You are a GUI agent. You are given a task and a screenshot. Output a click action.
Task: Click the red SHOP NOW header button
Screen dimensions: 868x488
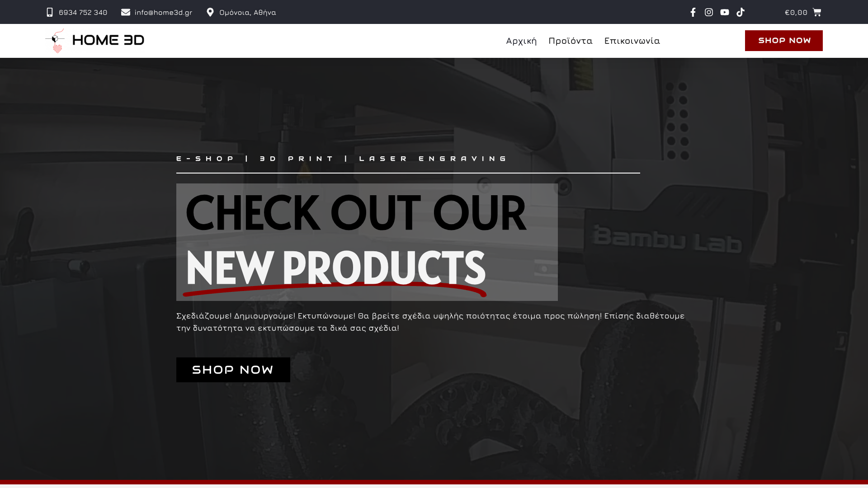tap(784, 41)
